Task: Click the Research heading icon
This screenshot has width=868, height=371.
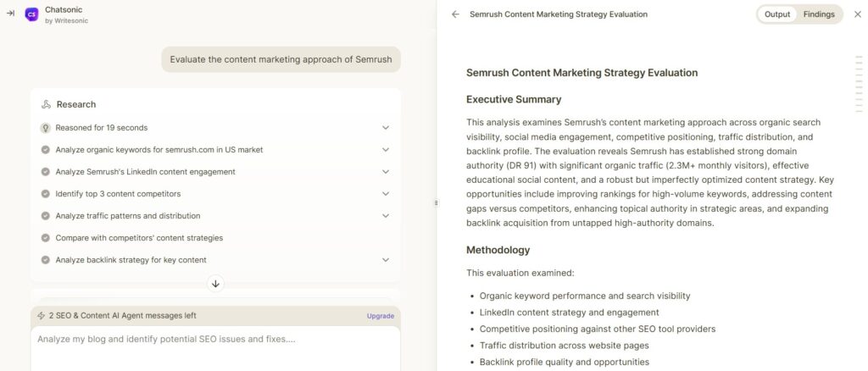Action: point(46,104)
